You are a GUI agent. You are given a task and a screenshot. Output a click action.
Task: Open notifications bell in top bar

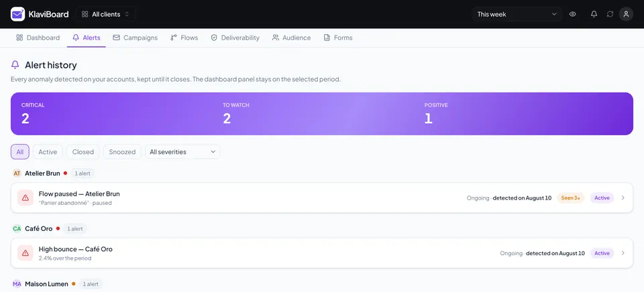pos(594,14)
